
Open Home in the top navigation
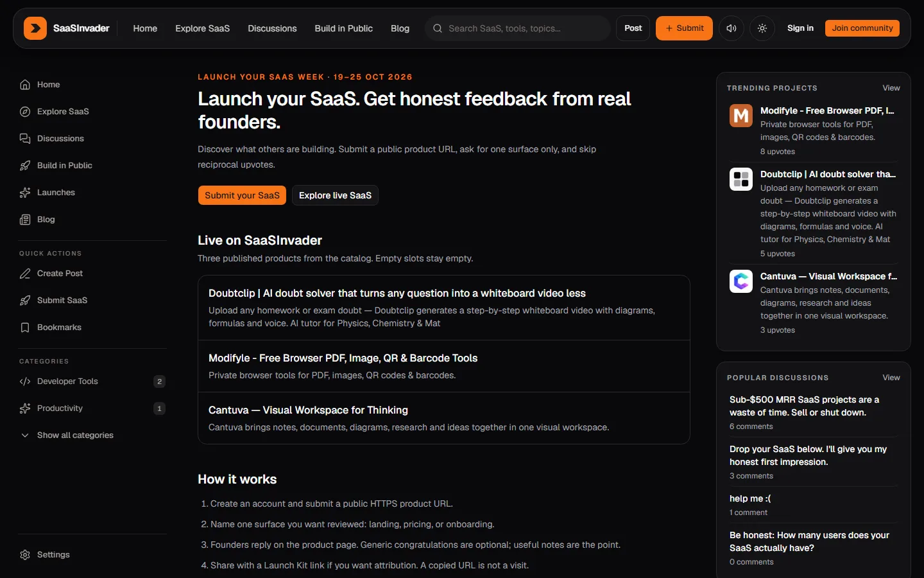(x=145, y=28)
